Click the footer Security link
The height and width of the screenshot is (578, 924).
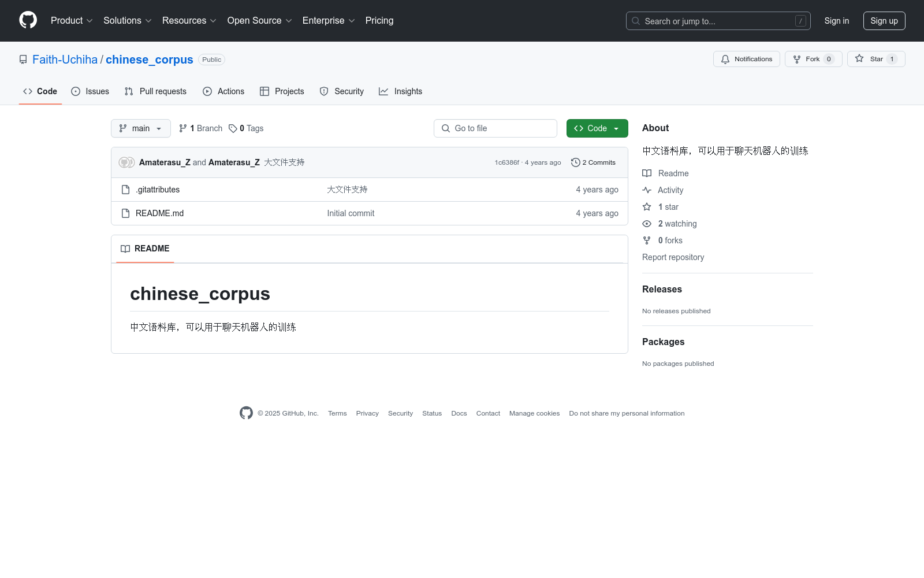point(400,413)
